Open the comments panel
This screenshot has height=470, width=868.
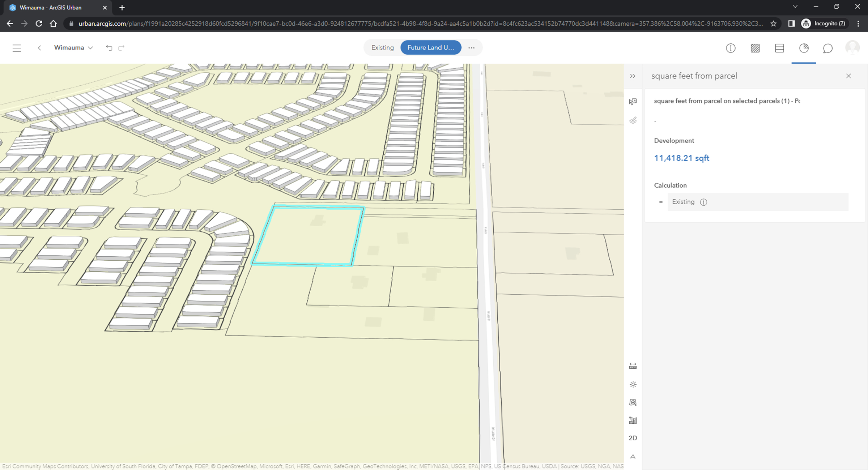pyautogui.click(x=828, y=48)
